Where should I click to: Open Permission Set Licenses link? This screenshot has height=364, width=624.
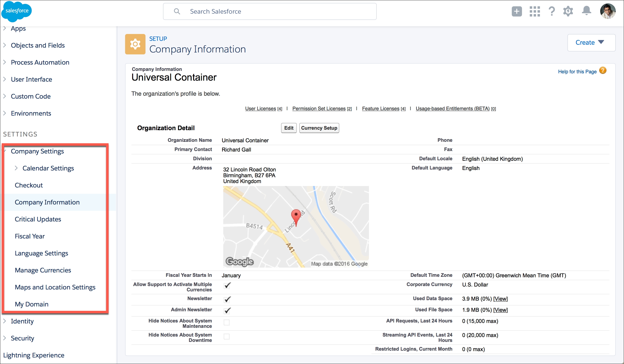319,109
